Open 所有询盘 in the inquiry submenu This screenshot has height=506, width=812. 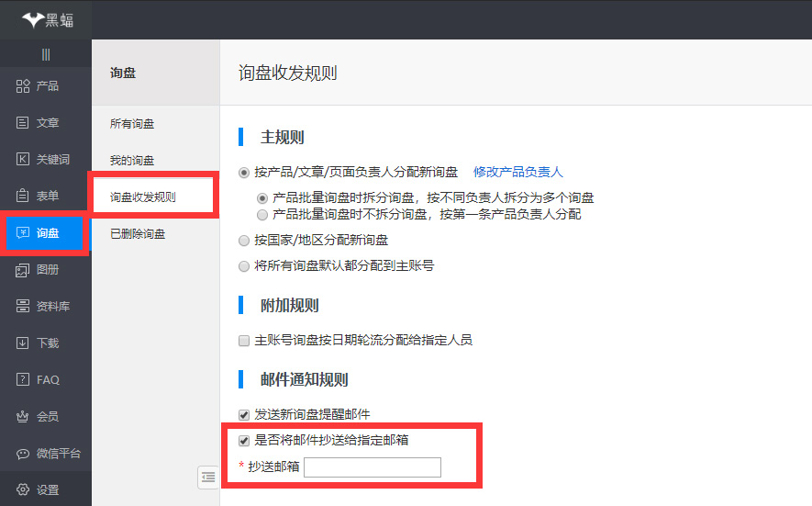click(x=132, y=124)
